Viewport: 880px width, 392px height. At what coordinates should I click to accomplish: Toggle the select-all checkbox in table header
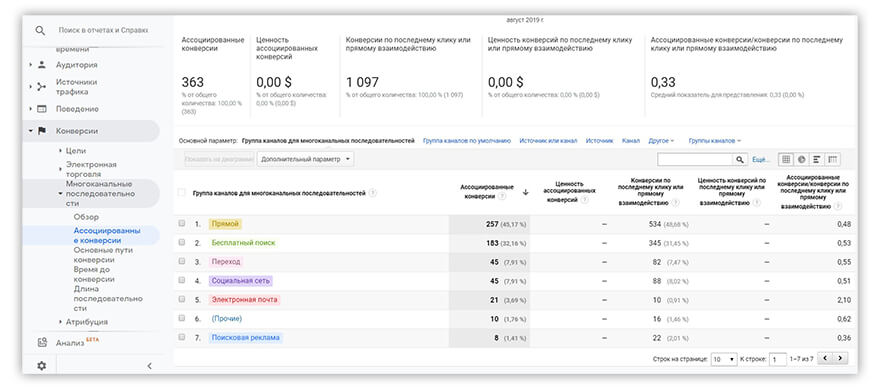(x=181, y=193)
